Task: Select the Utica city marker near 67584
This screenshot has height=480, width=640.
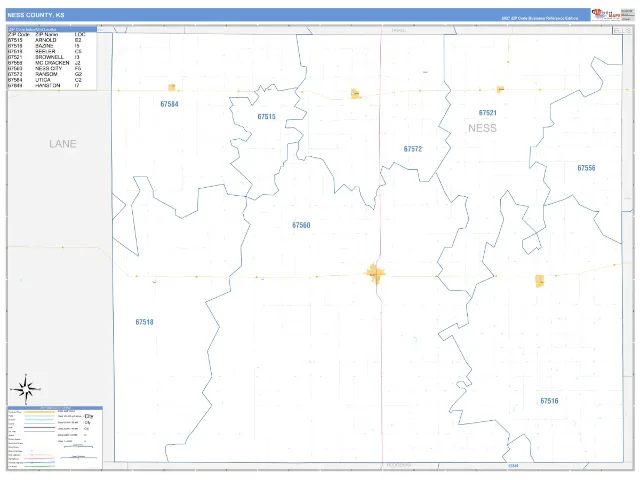Action: tap(172, 87)
